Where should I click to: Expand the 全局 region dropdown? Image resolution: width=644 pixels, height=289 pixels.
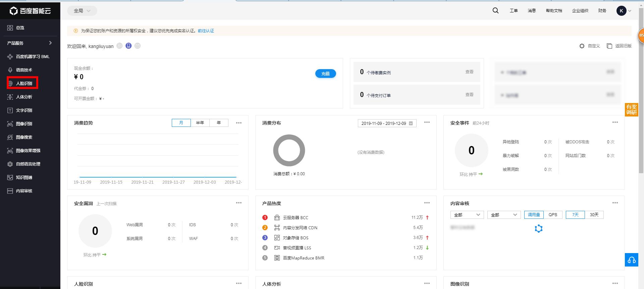tap(82, 11)
